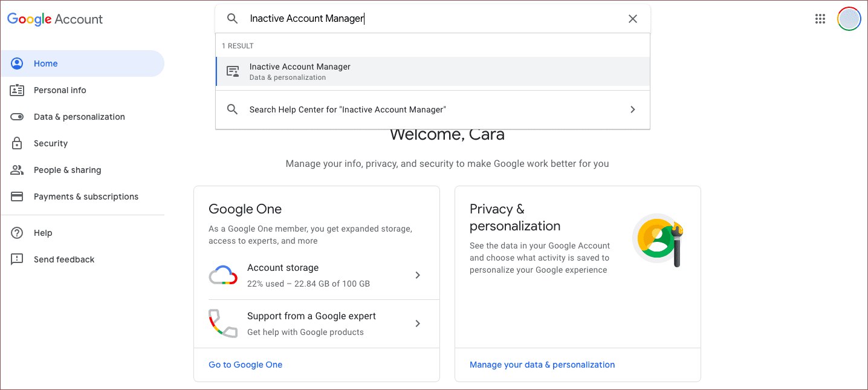Click the Inactive Account Manager result icon

coord(232,71)
